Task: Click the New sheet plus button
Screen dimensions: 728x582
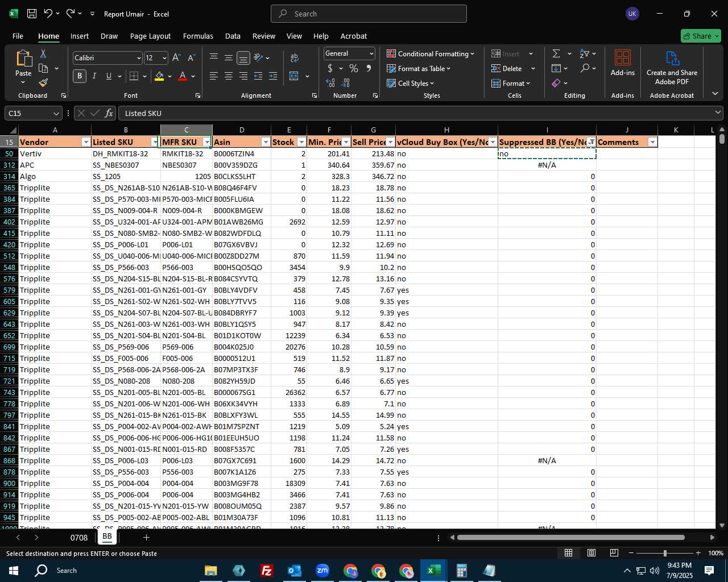Action: tap(146, 537)
